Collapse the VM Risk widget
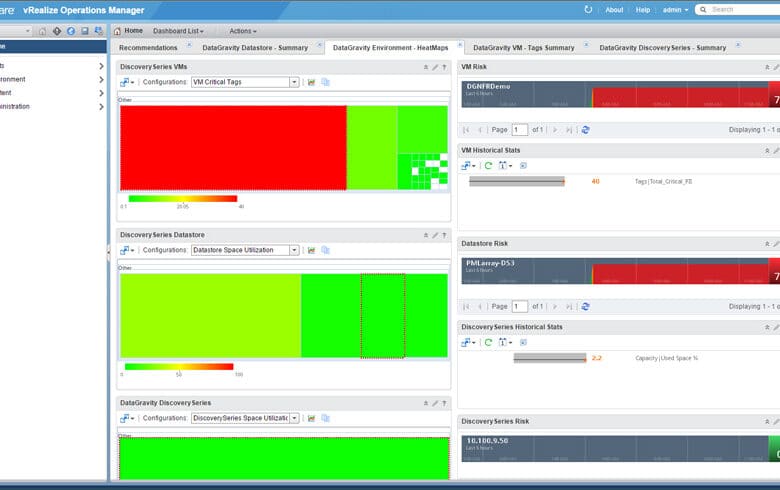Viewport: 780px width, 490px height. pos(767,67)
